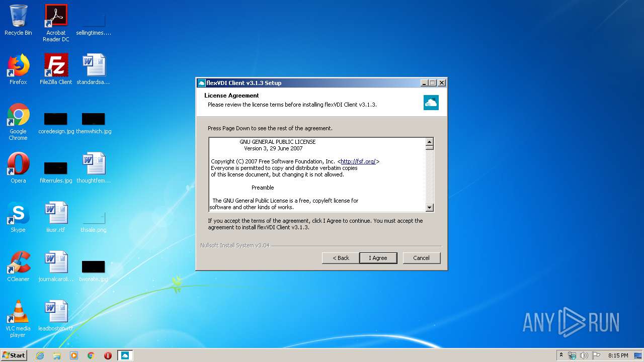The height and width of the screenshot is (362, 644).
Task: Open network status tray icon
Action: 572,355
